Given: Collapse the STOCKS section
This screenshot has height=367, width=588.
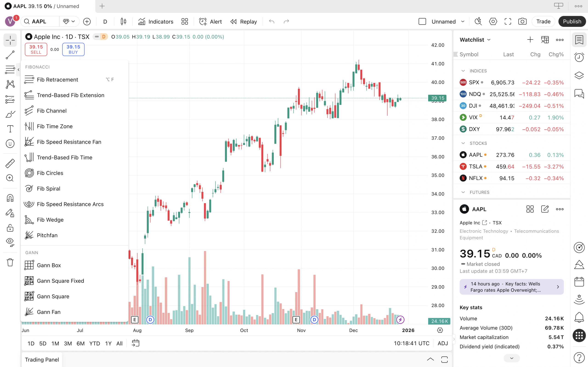Looking at the screenshot, I should [463, 143].
